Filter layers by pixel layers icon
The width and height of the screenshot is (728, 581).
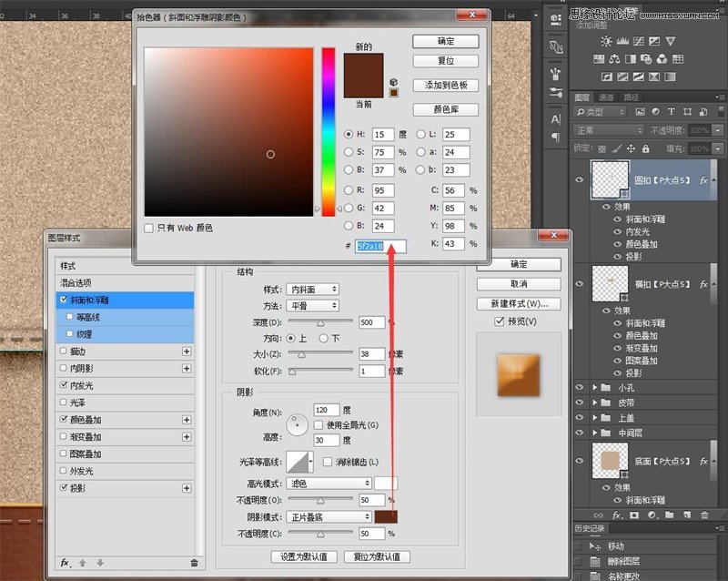[640, 111]
